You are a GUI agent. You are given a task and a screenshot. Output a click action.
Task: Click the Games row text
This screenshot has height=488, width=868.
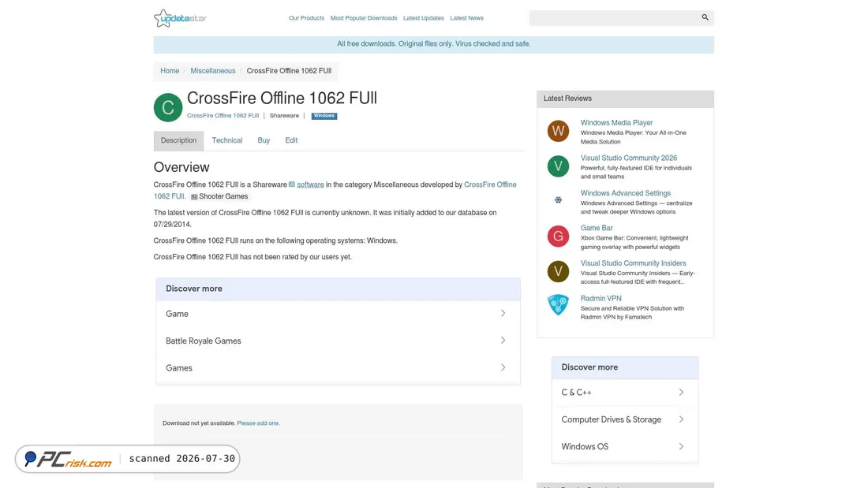179,368
